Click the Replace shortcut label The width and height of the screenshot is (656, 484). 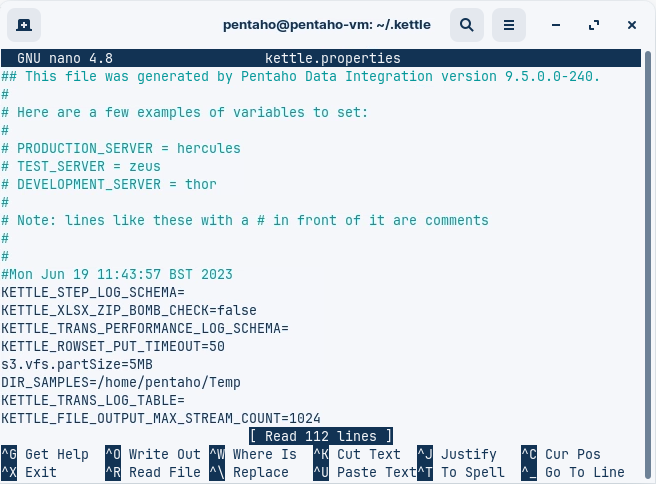(x=260, y=472)
